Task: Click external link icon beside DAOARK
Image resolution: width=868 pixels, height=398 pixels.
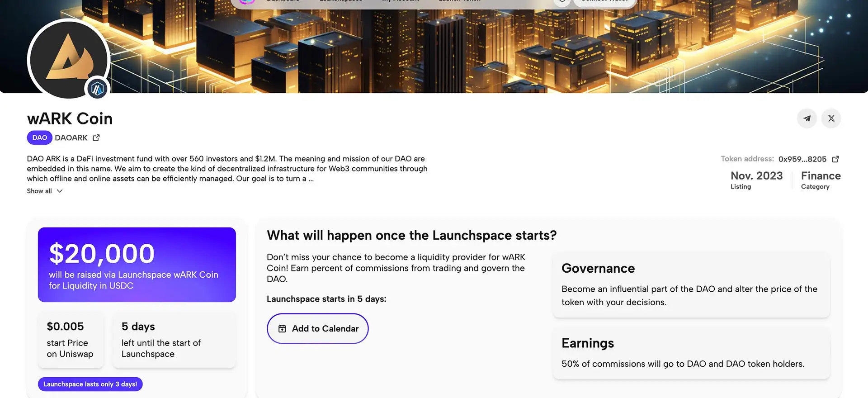Action: click(96, 137)
